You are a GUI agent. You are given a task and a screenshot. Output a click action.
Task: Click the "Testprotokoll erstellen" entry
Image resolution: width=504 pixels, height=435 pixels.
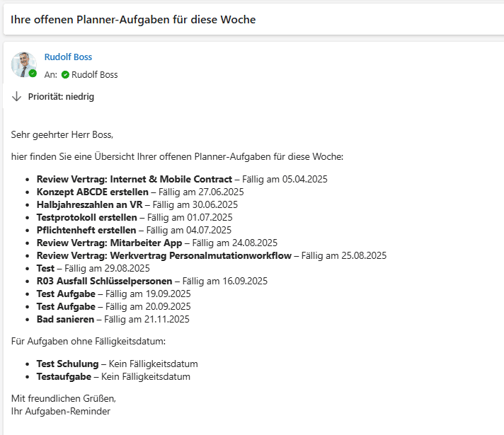click(x=87, y=217)
